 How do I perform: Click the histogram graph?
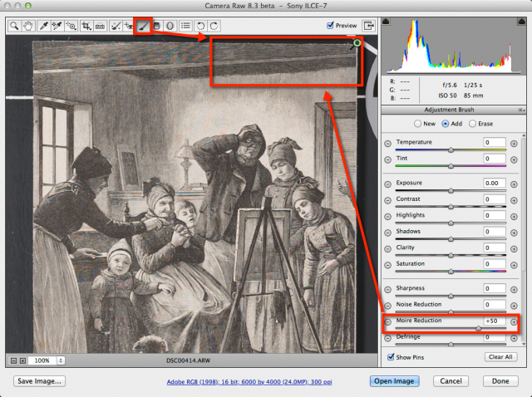pyautogui.click(x=454, y=47)
